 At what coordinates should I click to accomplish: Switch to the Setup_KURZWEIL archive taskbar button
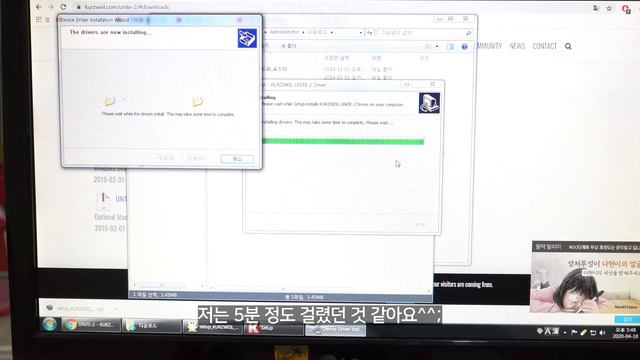click(x=212, y=327)
